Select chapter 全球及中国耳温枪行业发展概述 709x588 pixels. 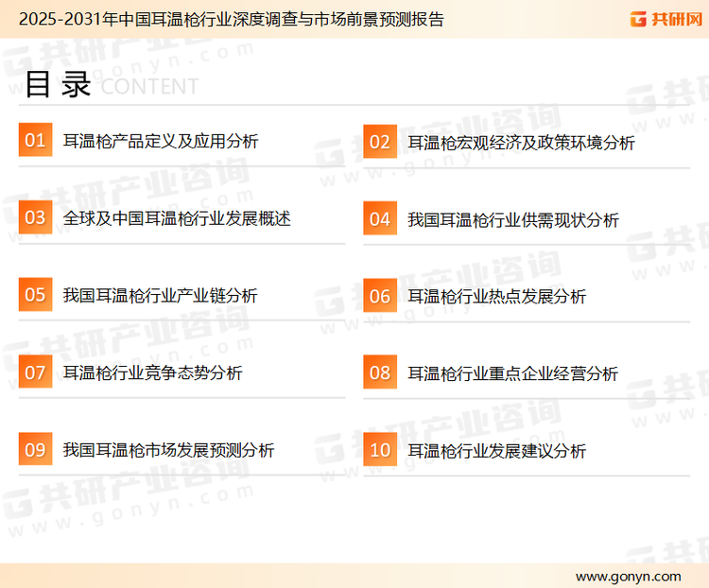click(x=177, y=218)
